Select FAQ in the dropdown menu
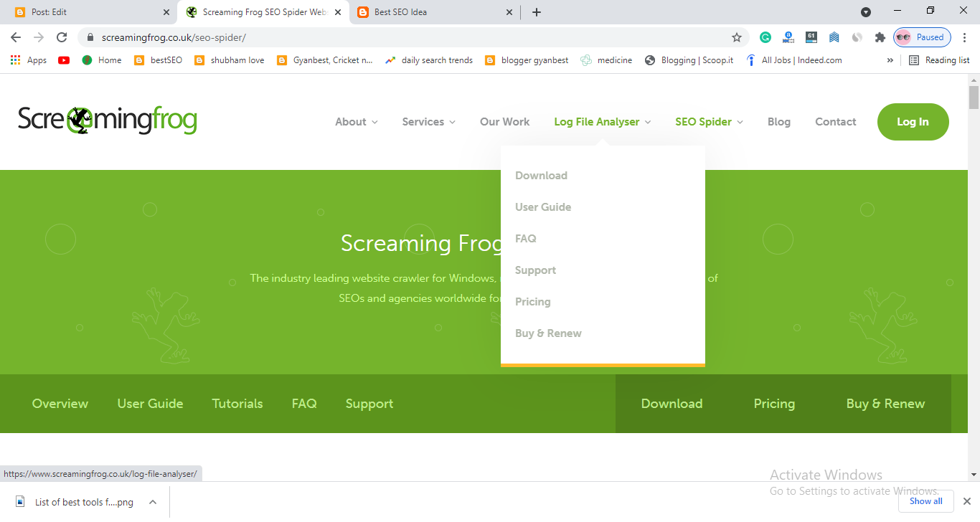980x522 pixels. (x=526, y=239)
